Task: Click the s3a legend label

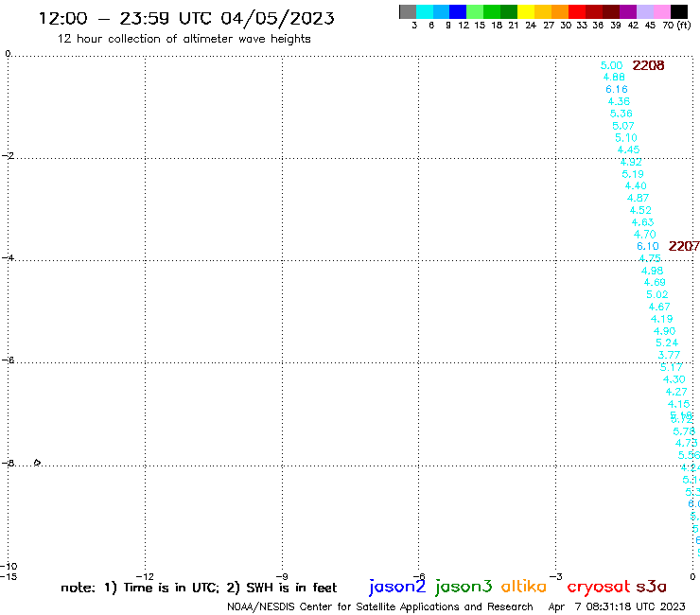Action: pos(651,587)
